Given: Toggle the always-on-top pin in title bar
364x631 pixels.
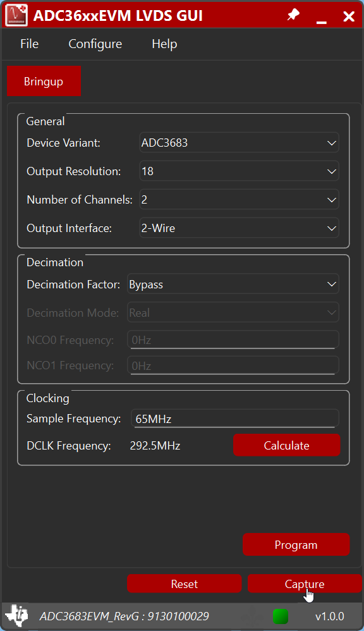Looking at the screenshot, I should point(293,15).
